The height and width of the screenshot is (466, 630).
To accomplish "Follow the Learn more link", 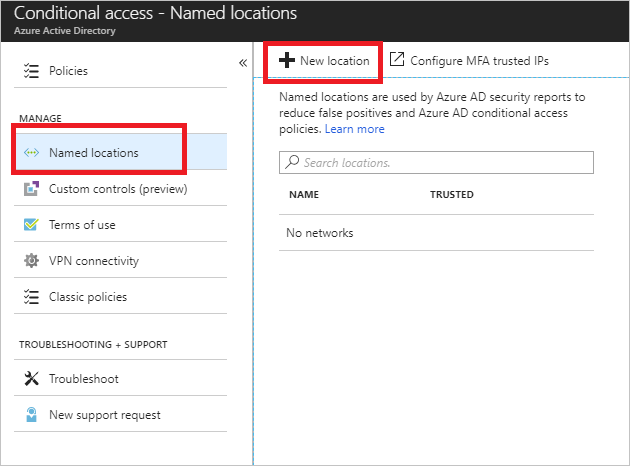I will (x=354, y=129).
